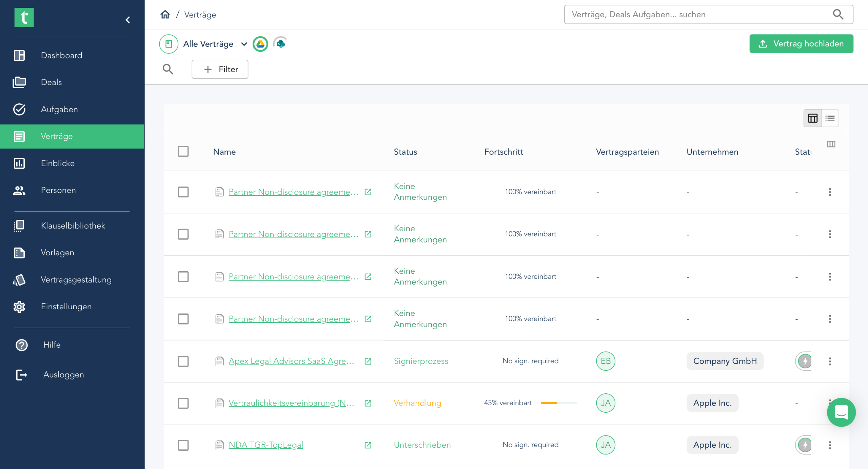The image size is (868, 469).
Task: Go to Klauselbibliothek in sidebar
Action: (x=73, y=226)
